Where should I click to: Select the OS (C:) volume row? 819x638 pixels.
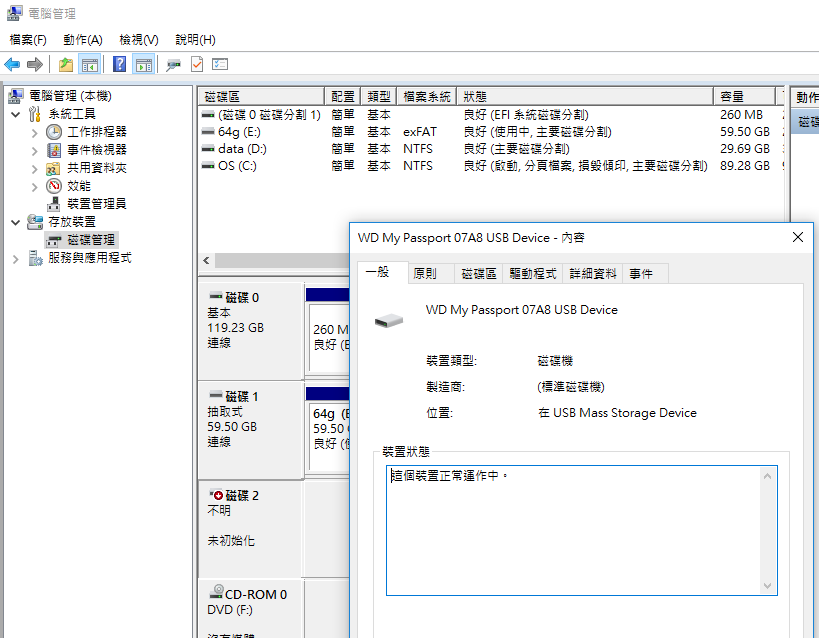[491, 166]
